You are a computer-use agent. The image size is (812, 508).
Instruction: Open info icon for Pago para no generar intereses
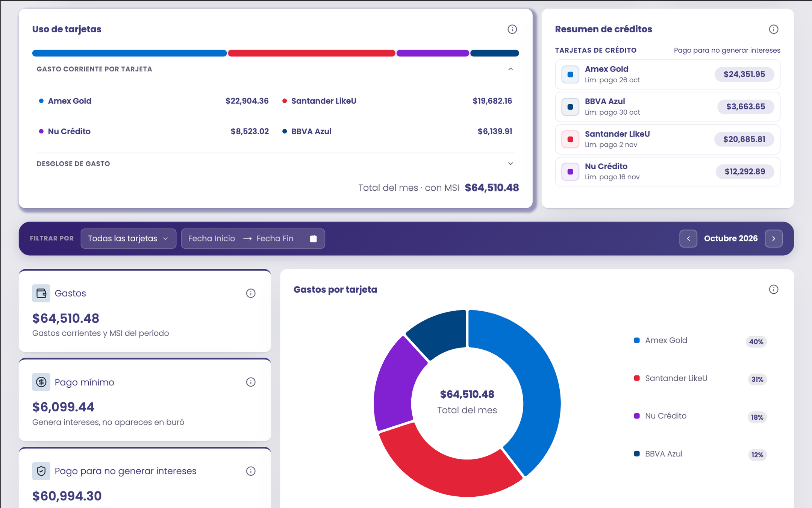251,471
